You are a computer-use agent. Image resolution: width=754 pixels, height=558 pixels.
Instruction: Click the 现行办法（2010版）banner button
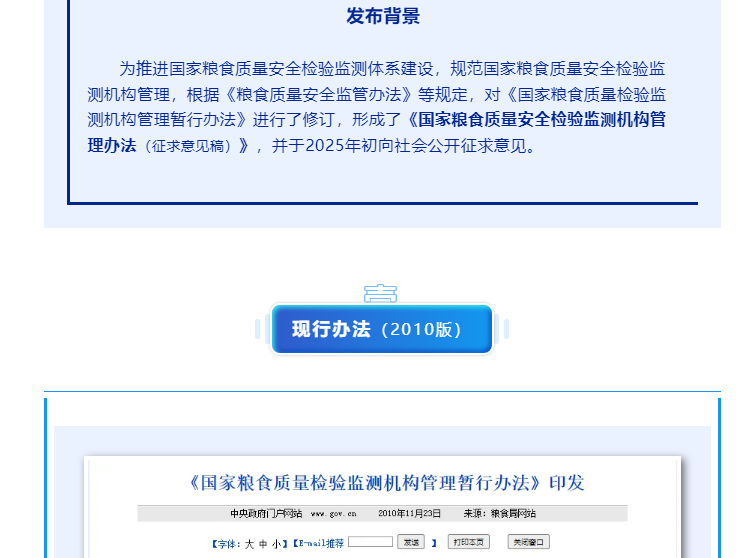tap(381, 329)
